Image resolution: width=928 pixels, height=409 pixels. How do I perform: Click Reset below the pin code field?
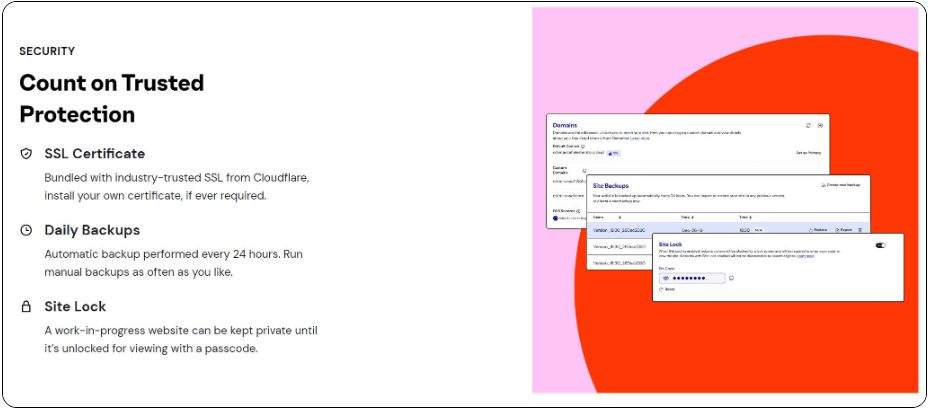click(667, 289)
